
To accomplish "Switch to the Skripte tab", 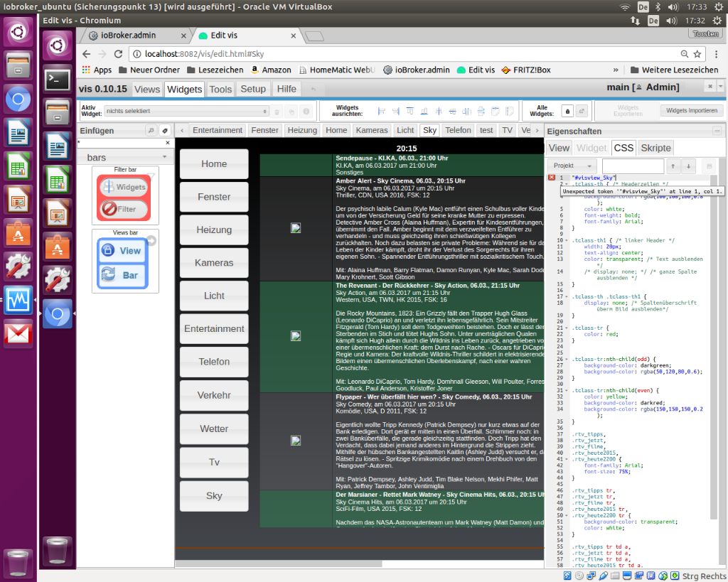I will click(655, 148).
